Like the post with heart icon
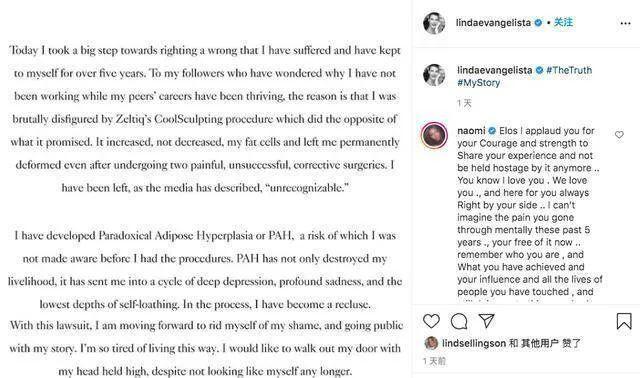This screenshot has height=378, width=640. click(431, 321)
